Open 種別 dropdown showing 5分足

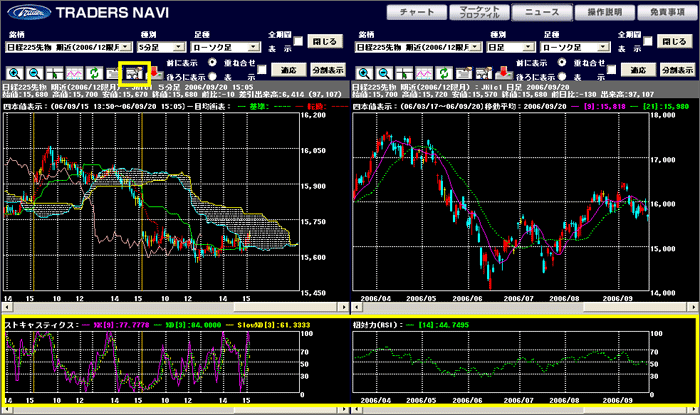click(161, 47)
